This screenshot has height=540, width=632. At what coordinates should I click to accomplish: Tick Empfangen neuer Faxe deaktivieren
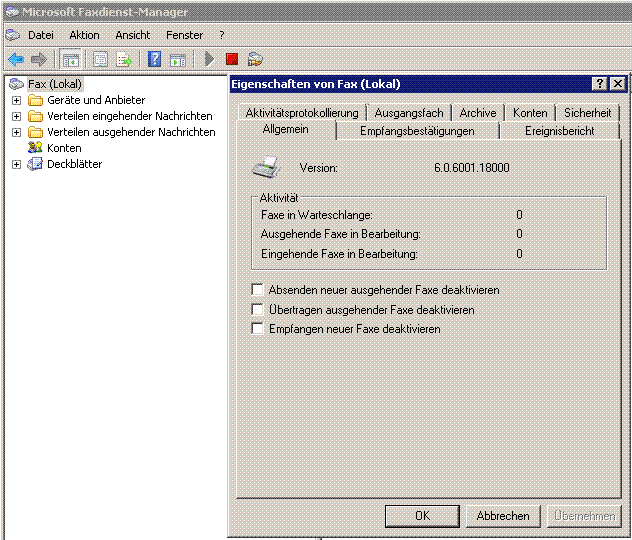click(257, 328)
